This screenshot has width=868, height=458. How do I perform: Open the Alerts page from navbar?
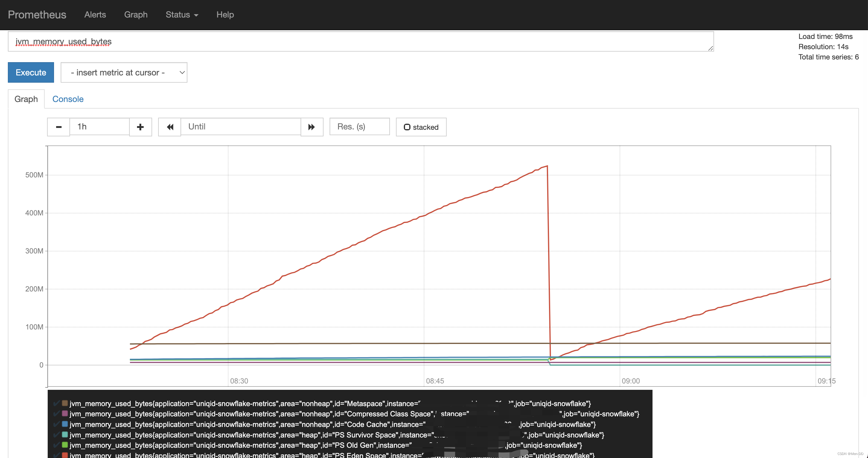click(x=95, y=15)
